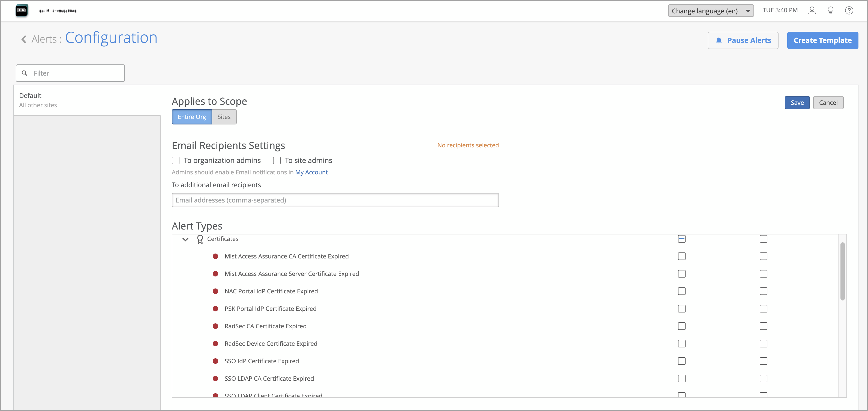Click the additional email addresses field
Screen dimensions: 868x411
(335, 200)
